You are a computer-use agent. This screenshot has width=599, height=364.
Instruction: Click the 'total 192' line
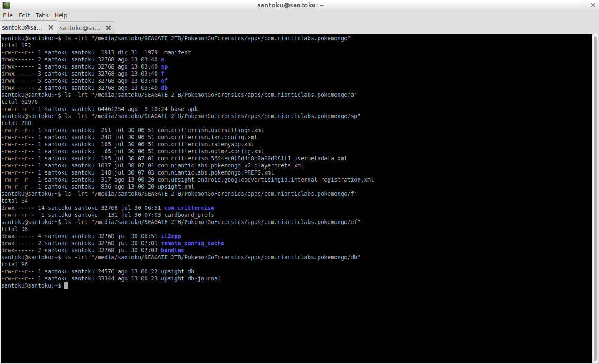tap(16, 45)
